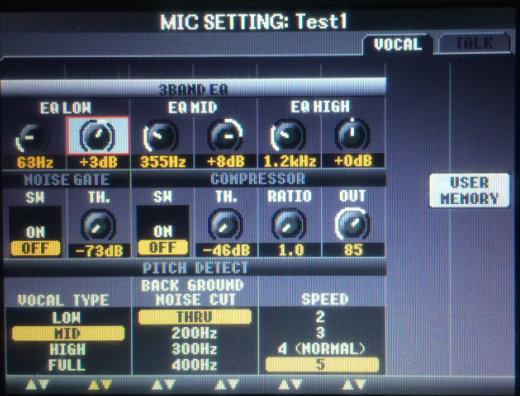Click the Compressor RATIO knob

click(289, 224)
